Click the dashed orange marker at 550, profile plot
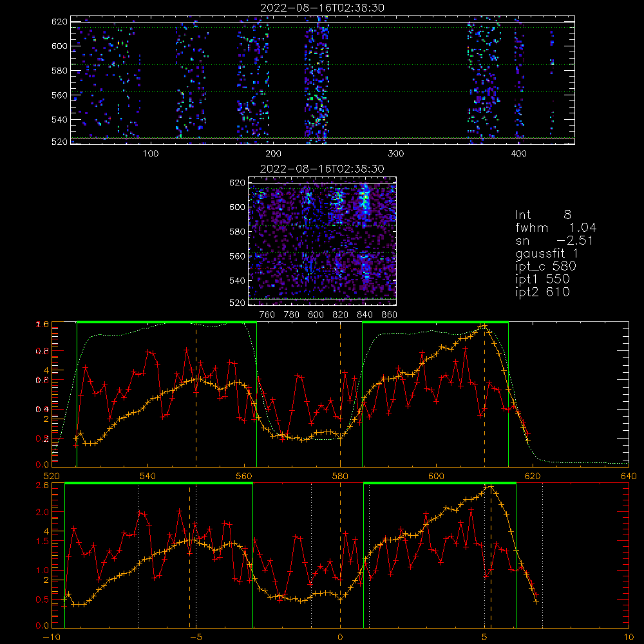Image resolution: width=644 pixels, height=644 pixels. point(196,394)
